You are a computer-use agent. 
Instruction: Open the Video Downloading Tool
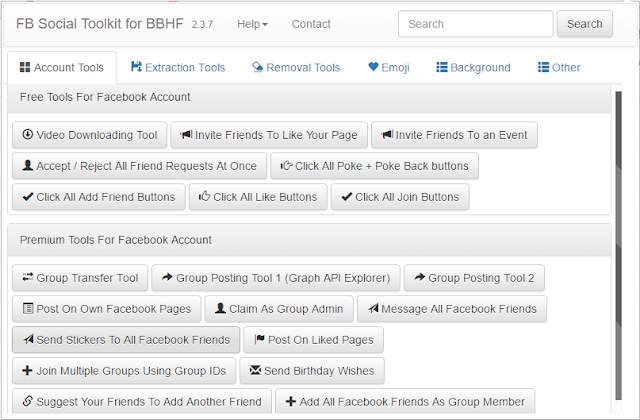point(89,135)
